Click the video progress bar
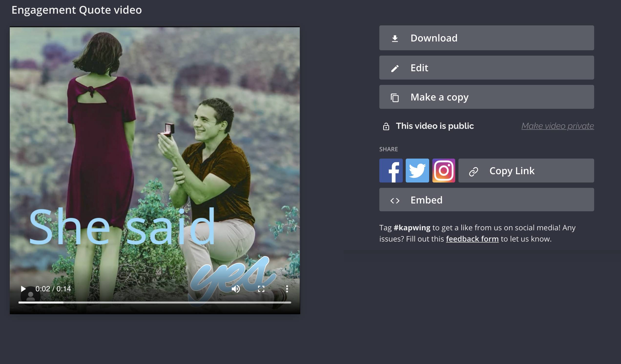The image size is (621, 364). (155, 302)
